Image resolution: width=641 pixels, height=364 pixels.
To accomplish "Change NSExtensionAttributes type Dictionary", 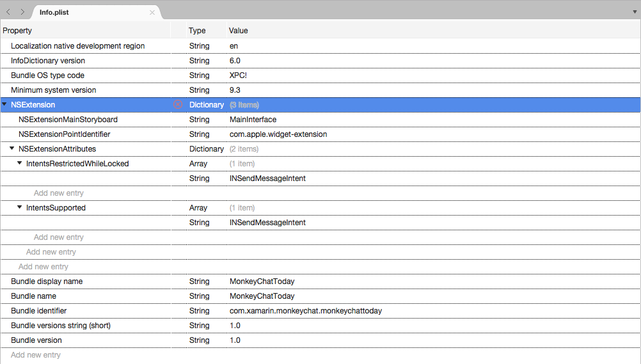I will (207, 149).
